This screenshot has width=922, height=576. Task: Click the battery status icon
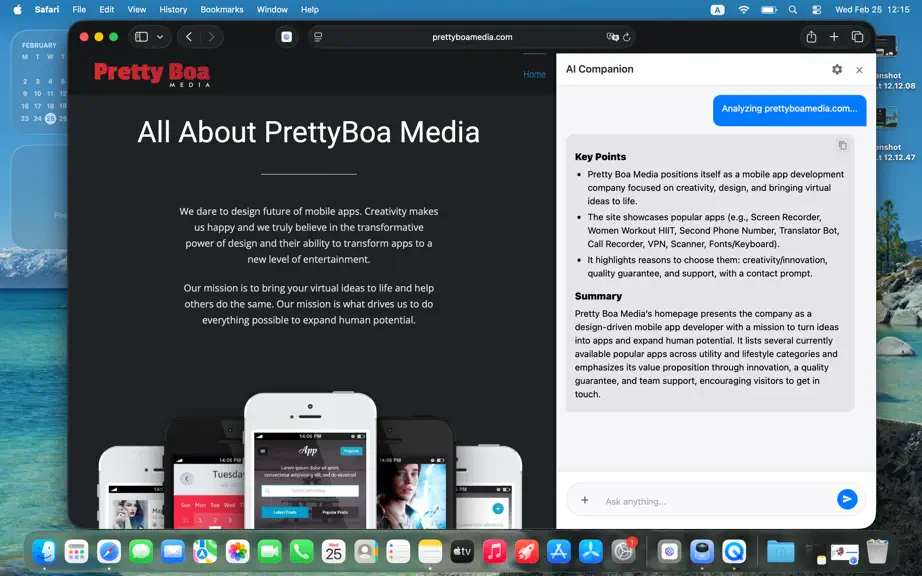[x=769, y=9]
